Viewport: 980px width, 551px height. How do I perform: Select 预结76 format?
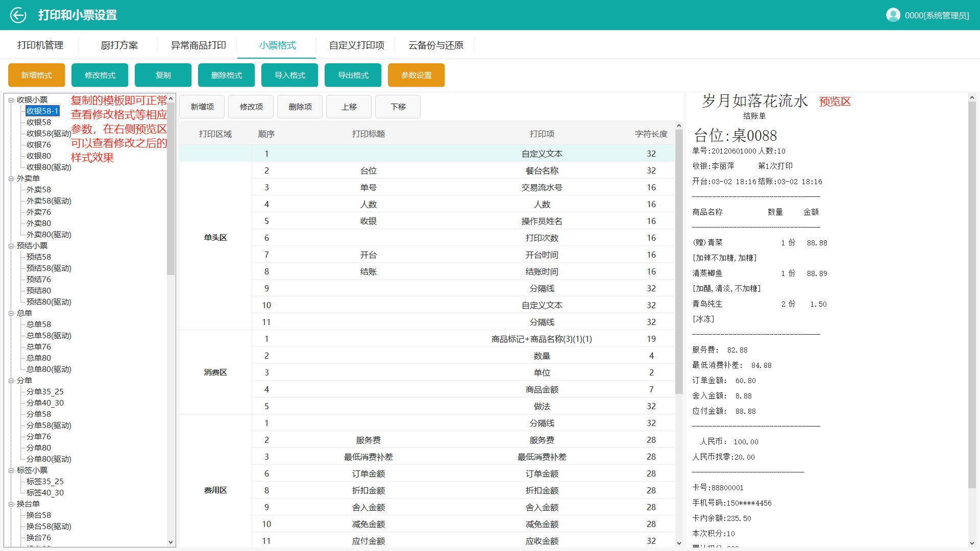(39, 280)
